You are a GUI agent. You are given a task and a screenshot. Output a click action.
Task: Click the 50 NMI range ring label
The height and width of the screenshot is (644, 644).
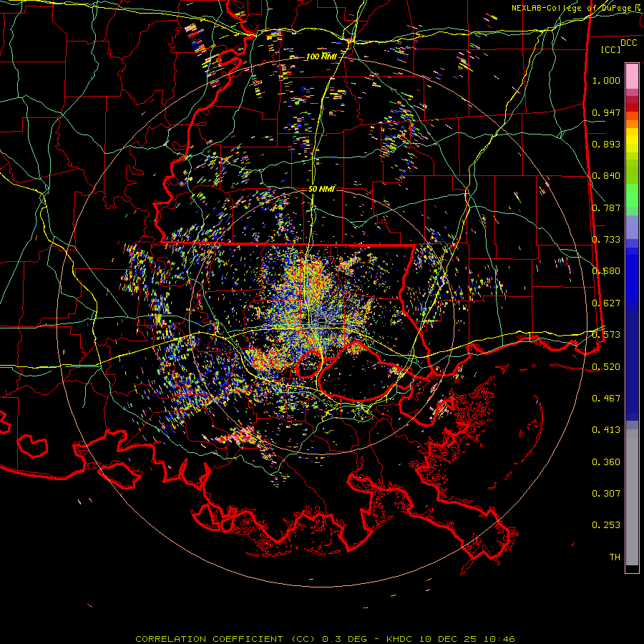tap(321, 189)
